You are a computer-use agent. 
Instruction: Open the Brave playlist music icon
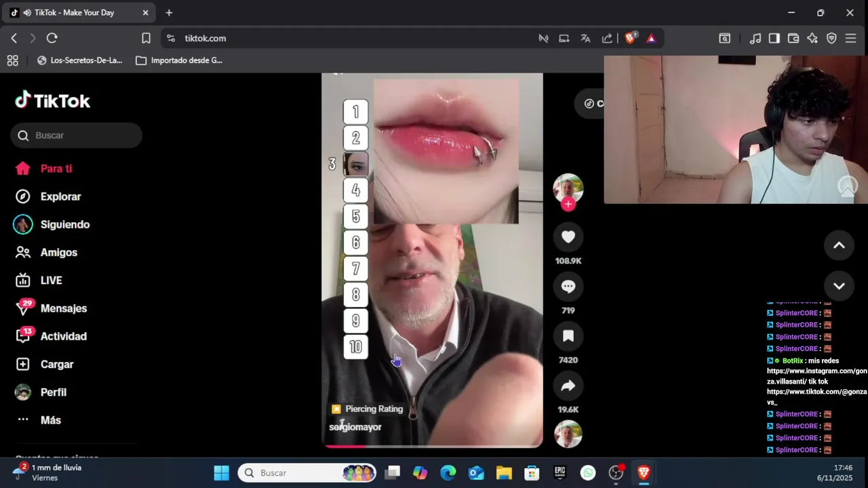[755, 39]
